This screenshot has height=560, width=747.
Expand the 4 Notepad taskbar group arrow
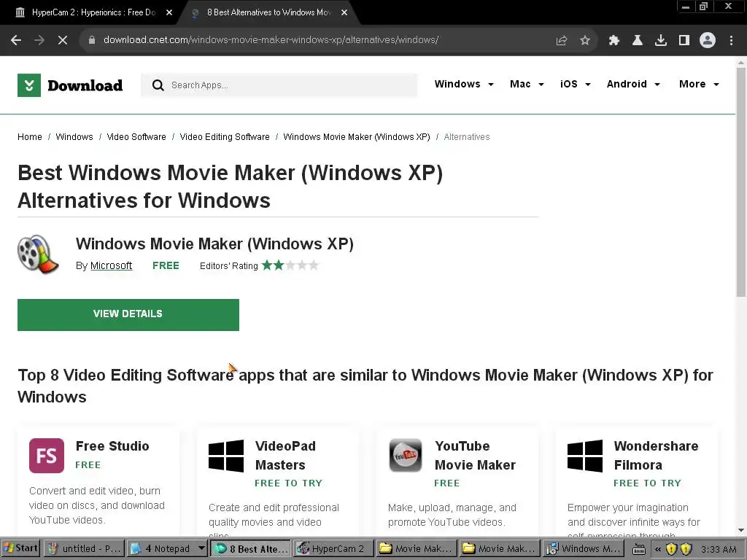[201, 548]
